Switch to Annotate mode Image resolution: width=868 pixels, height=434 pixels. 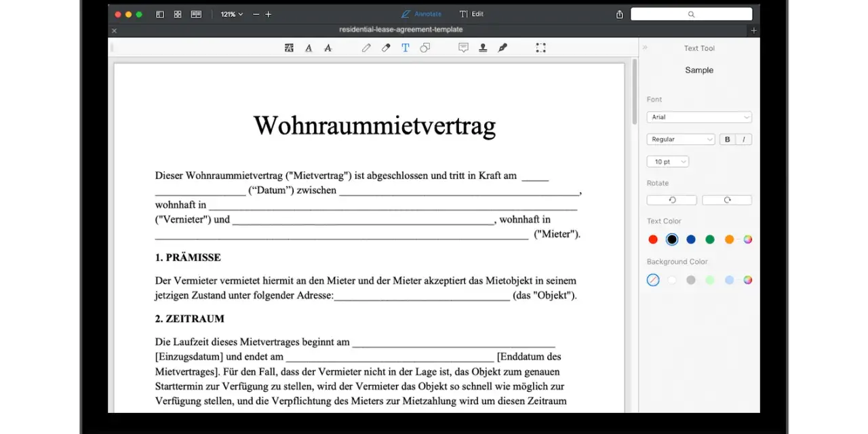tap(421, 14)
